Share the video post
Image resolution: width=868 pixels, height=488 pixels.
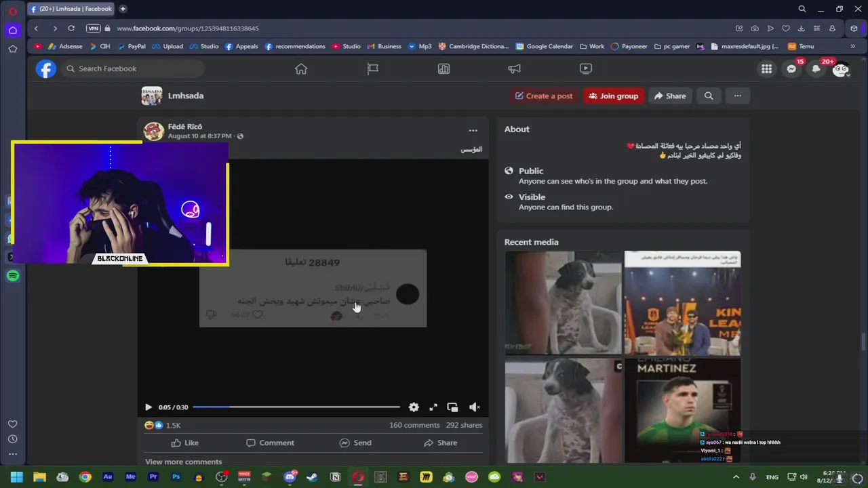[x=440, y=443]
